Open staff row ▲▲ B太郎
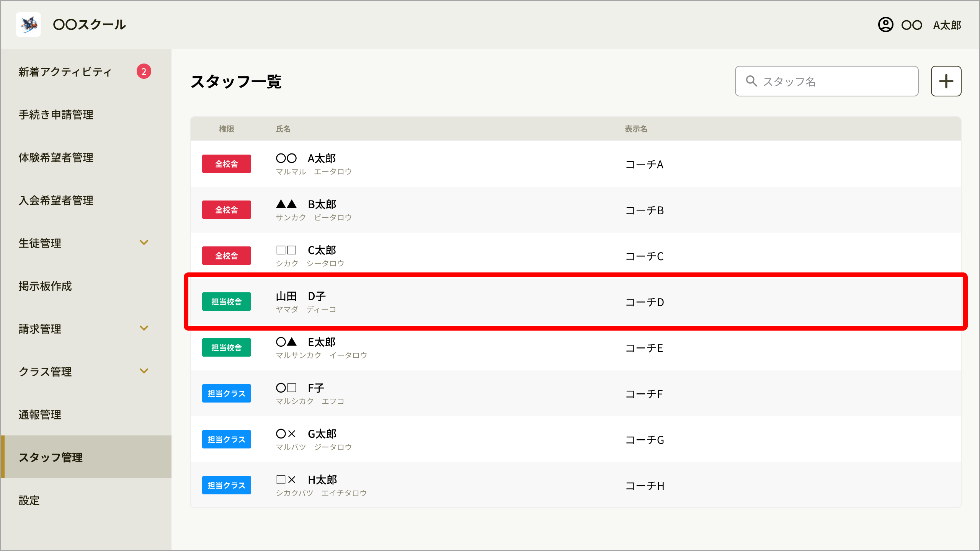 click(576, 210)
